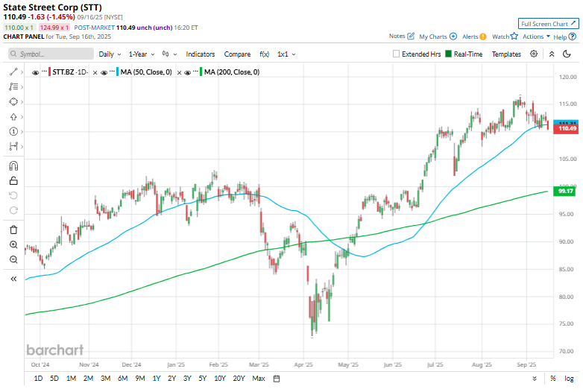Pick the measure range tool
583x392 pixels.
click(x=13, y=146)
